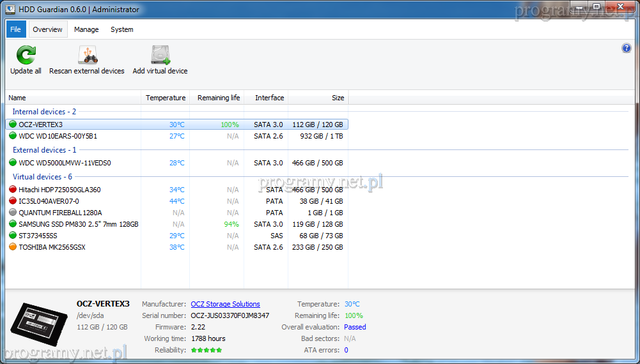
Task: Click the gray status dot for QUANTUM FIREBALL1280A
Action: (x=13, y=213)
